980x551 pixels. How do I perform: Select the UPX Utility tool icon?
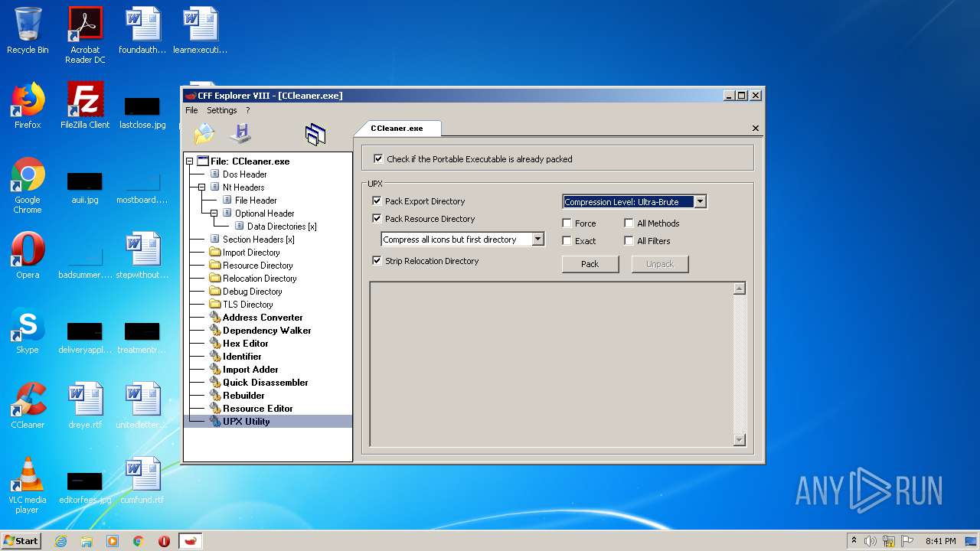[215, 422]
